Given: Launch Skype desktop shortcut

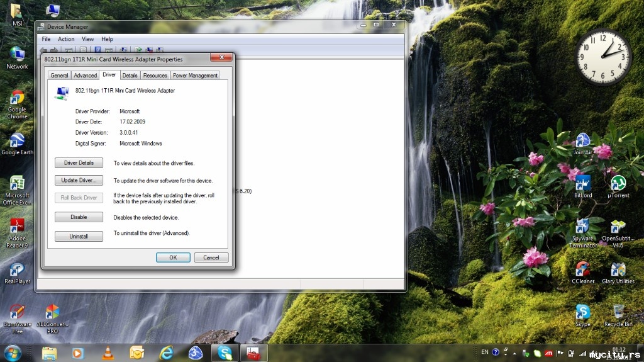Looking at the screenshot, I should [583, 316].
